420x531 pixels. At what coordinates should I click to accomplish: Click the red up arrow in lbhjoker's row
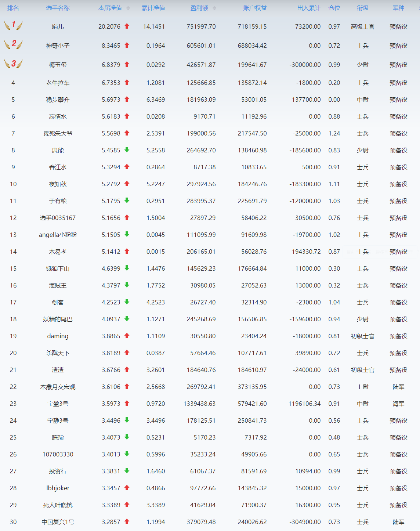[127, 488]
